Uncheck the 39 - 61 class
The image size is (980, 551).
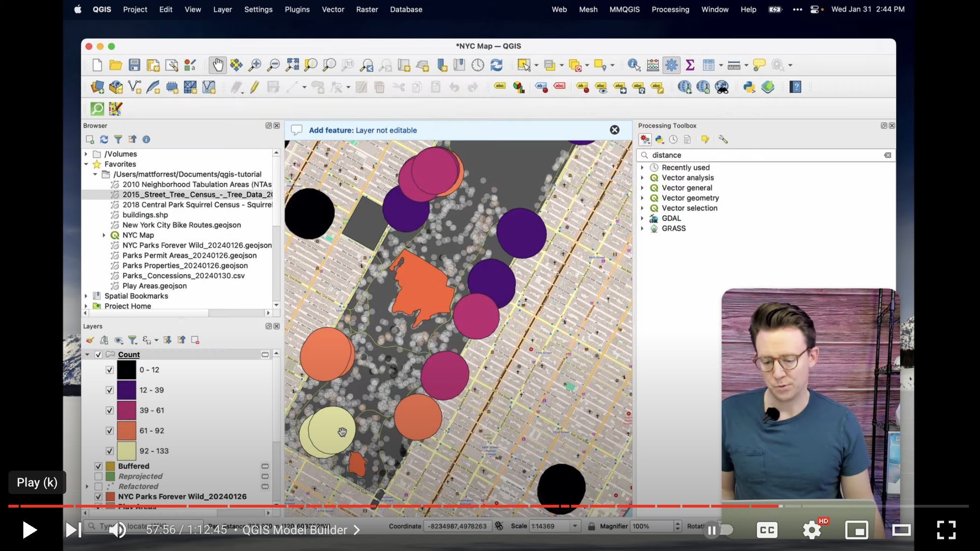click(x=110, y=410)
